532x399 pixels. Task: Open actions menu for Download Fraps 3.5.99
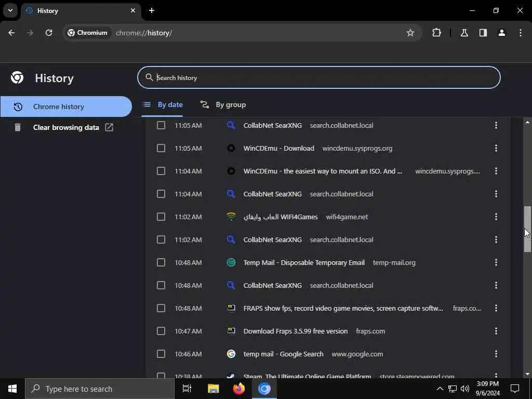point(496,331)
